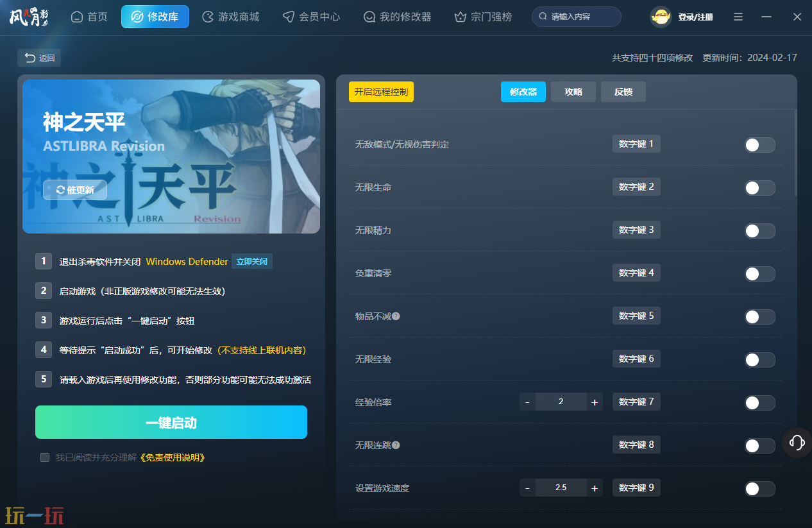Click 开启远程控制 button
Viewport: 812px width, 528px height.
pos(382,92)
